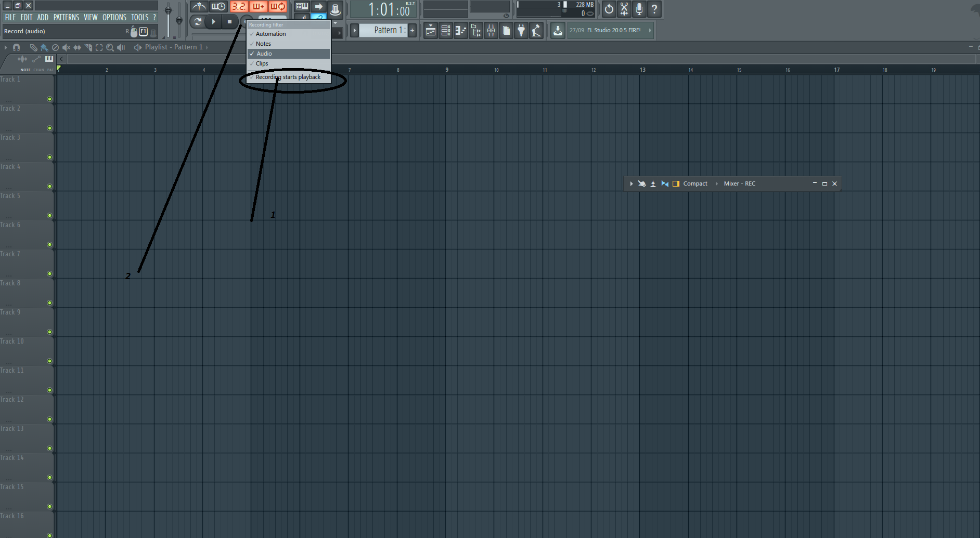980x538 pixels.
Task: Add a new pattern with plus button
Action: [412, 30]
